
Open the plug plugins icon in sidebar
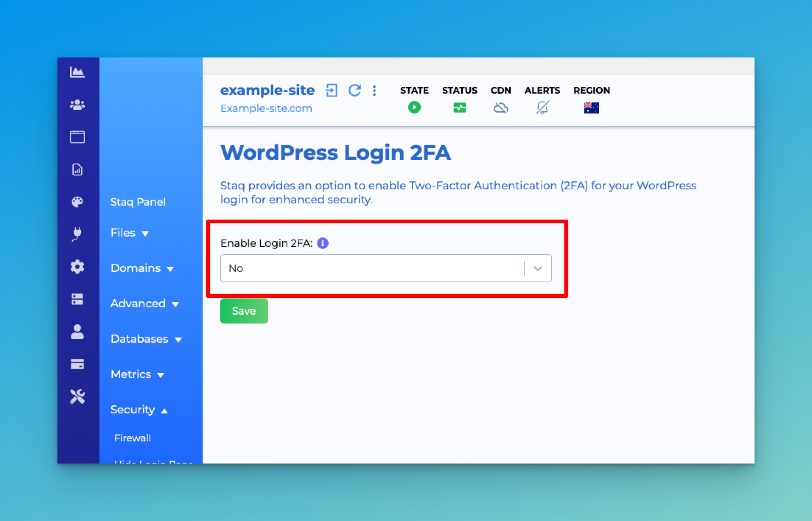77,234
